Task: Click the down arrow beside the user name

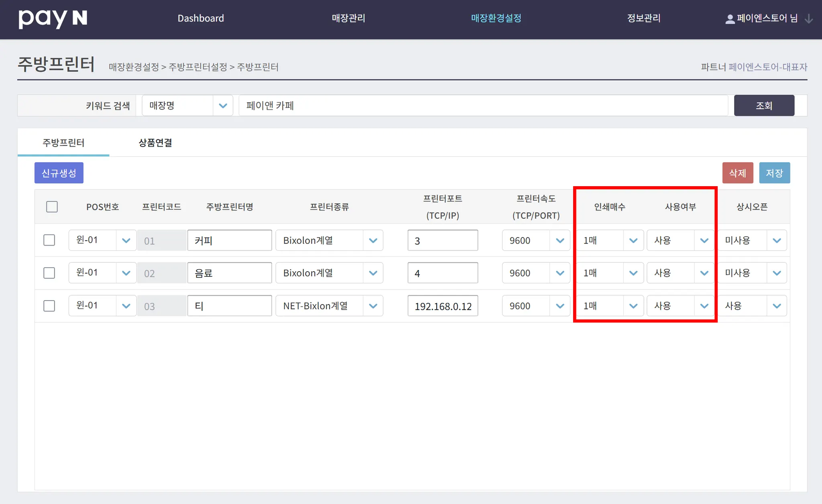Action: pos(809,19)
